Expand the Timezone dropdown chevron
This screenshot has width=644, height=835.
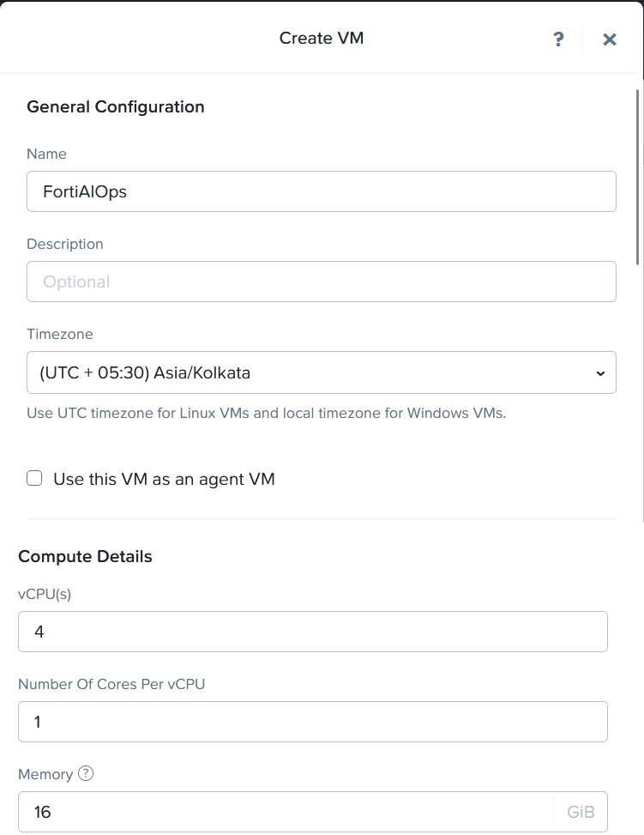(x=600, y=373)
